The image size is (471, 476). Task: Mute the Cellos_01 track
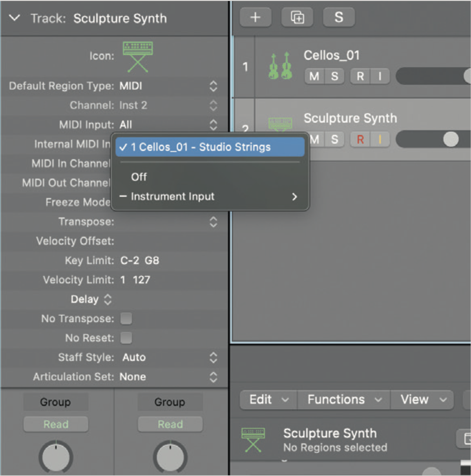(x=313, y=76)
